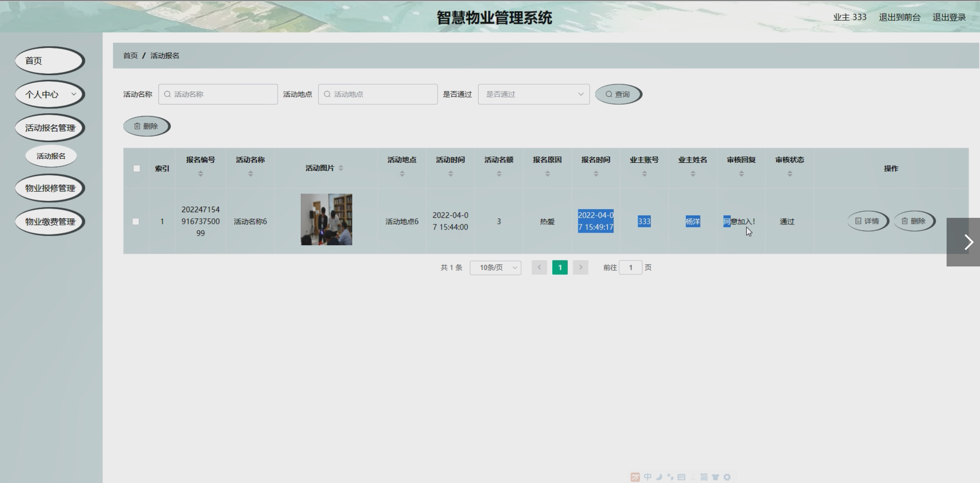
Task: Click the 查询 search button
Action: [x=618, y=94]
